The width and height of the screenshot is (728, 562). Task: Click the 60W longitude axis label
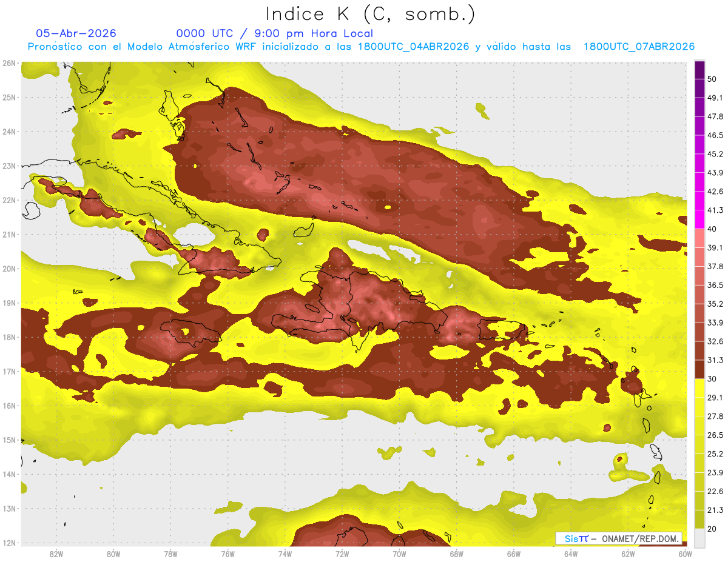pyautogui.click(x=686, y=553)
